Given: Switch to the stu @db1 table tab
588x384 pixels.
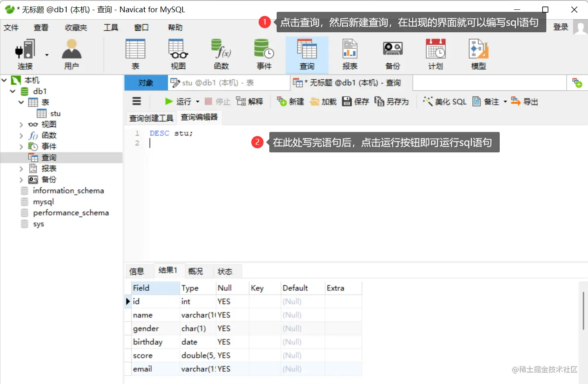Looking at the screenshot, I should click(x=229, y=83).
